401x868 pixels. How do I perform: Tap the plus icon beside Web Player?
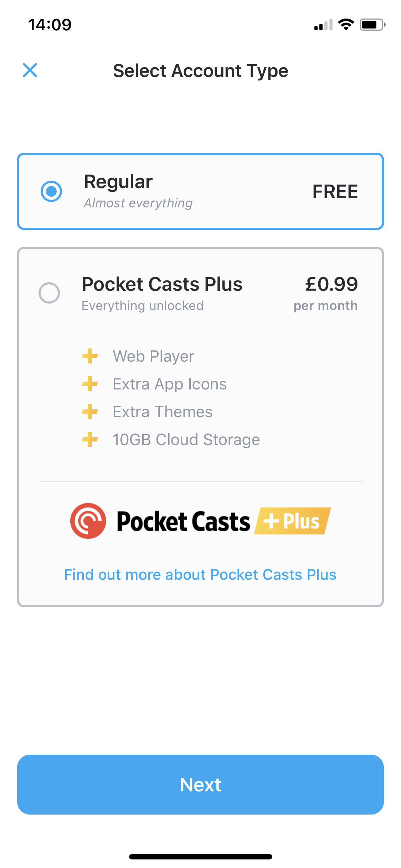pyautogui.click(x=90, y=356)
